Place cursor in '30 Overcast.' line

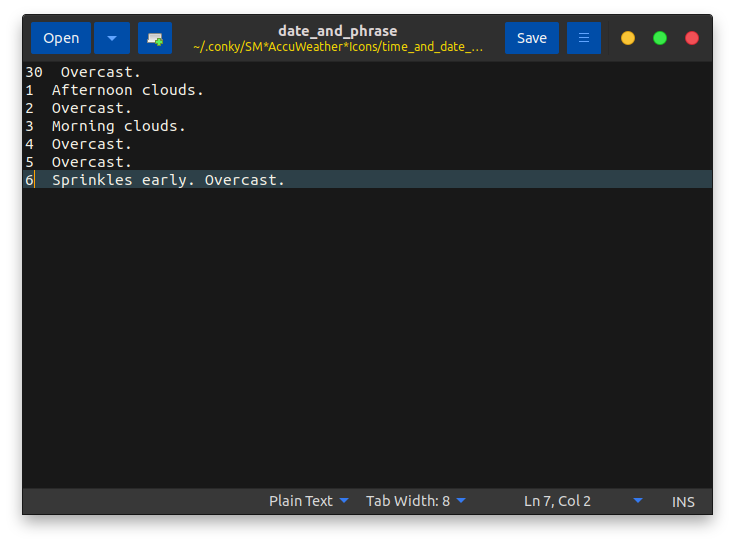pyautogui.click(x=100, y=72)
